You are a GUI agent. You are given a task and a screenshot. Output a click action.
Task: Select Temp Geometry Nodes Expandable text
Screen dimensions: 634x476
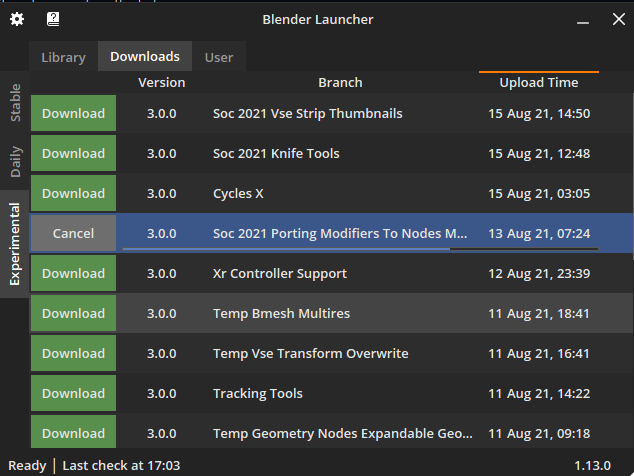point(342,434)
